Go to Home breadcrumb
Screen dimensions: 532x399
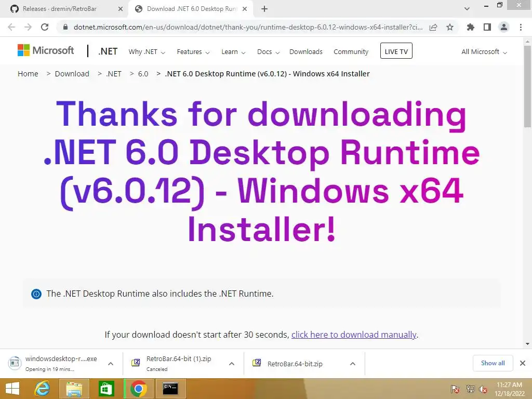(28, 74)
